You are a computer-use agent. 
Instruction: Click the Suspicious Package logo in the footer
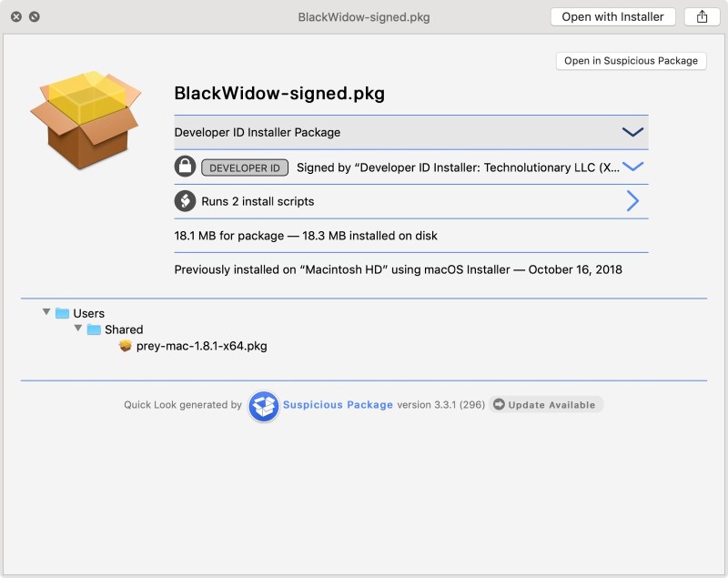tap(264, 404)
